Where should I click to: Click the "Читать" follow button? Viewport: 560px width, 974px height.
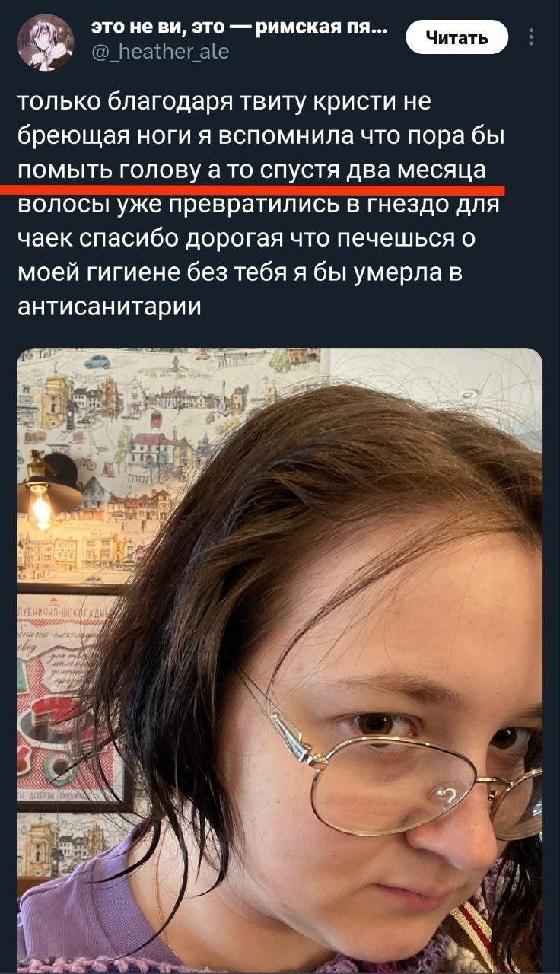(x=457, y=37)
